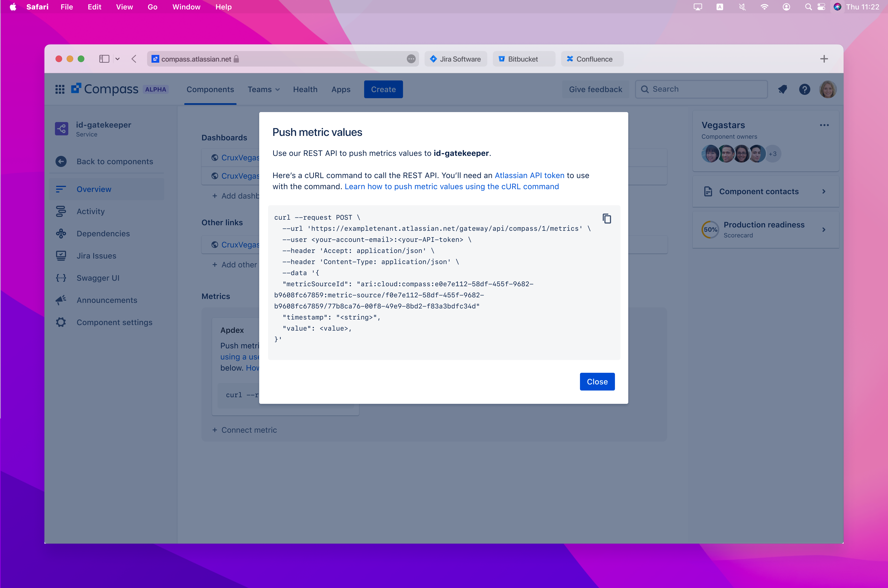Expand Component contacts chevron
Viewport: 888px width, 588px height.
point(824,191)
